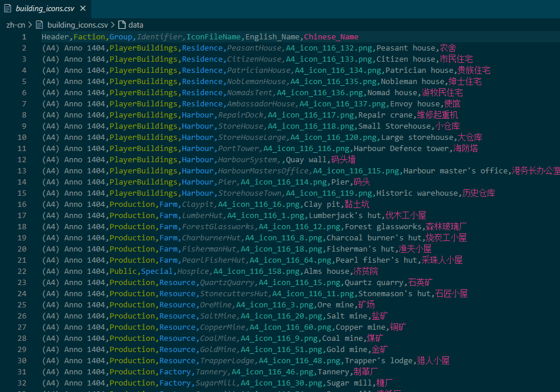Click the Chinese_Name header text
560x392 pixels.
click(331, 37)
